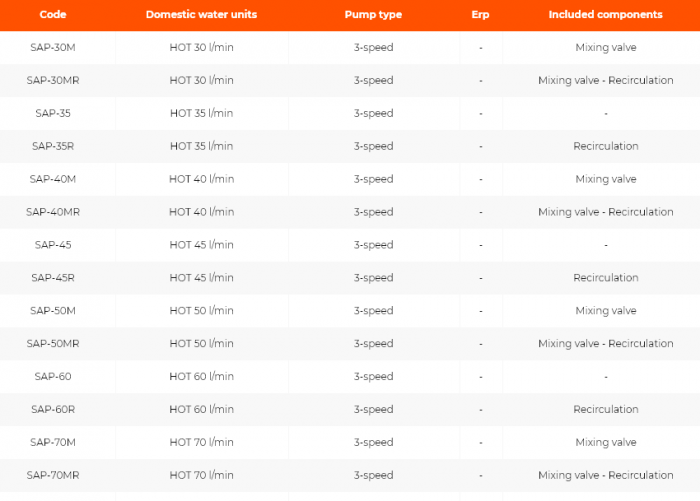
Task: Click the Included components header
Action: pyautogui.click(x=605, y=15)
